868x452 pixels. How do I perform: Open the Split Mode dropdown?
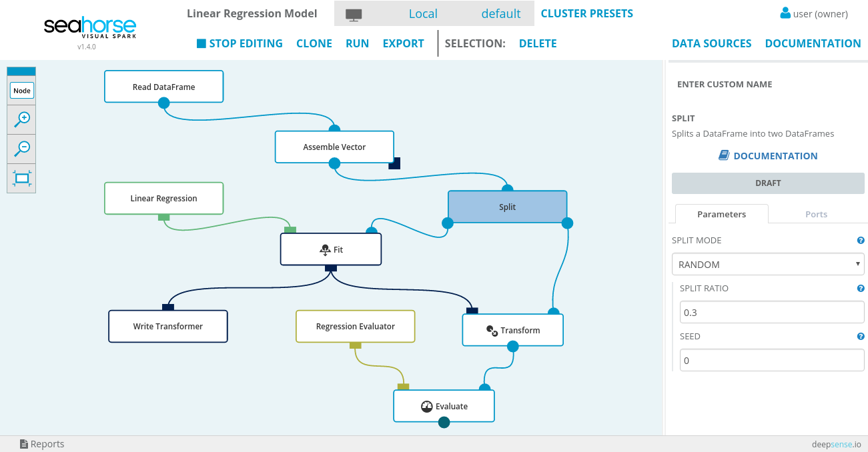pyautogui.click(x=767, y=265)
